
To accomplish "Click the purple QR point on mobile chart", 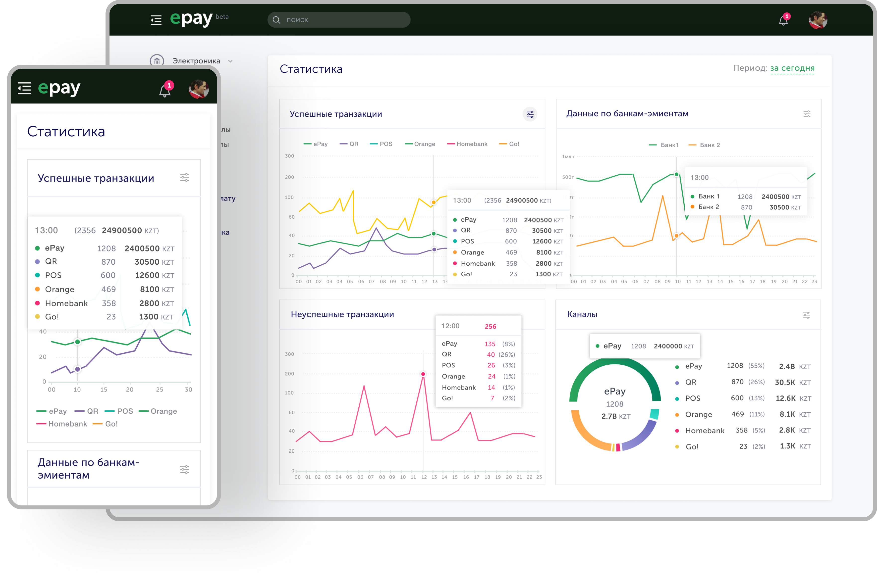I will [78, 369].
